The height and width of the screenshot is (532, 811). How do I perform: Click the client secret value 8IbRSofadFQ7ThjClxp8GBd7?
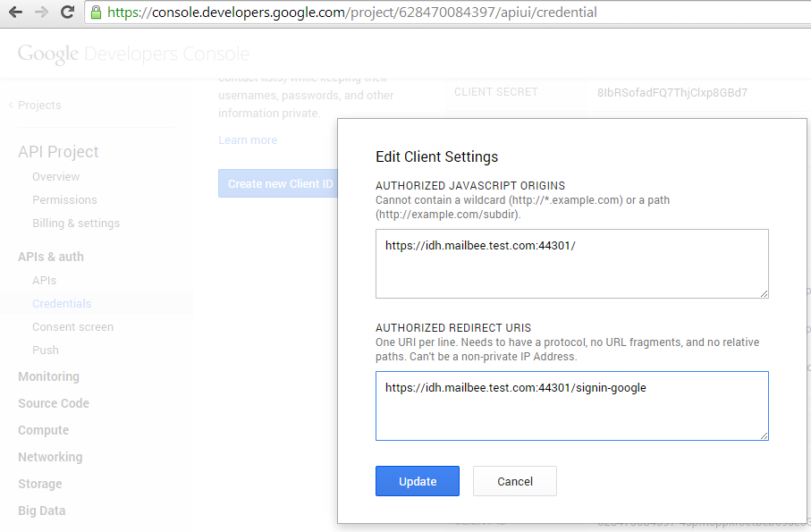[672, 93]
